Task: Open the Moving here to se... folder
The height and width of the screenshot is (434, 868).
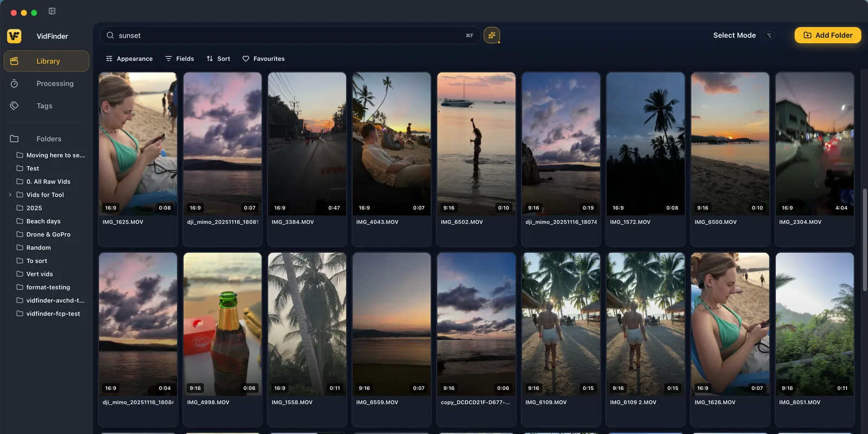Action: [50, 155]
